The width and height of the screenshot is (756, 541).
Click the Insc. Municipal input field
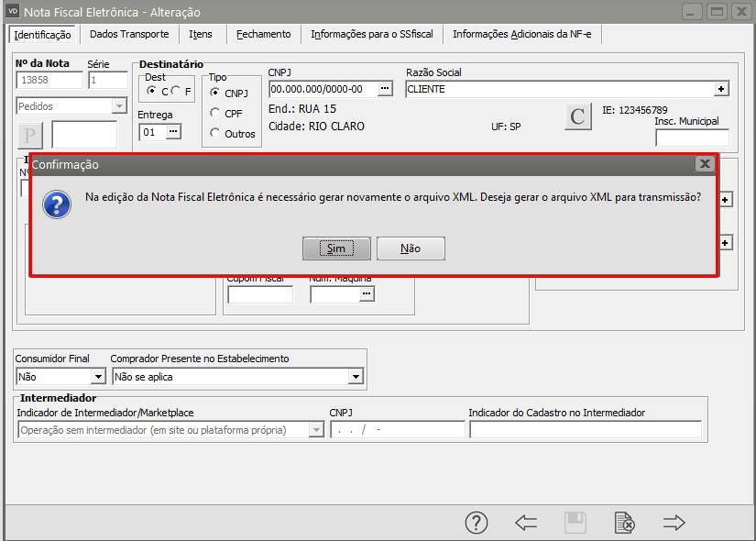[692, 138]
